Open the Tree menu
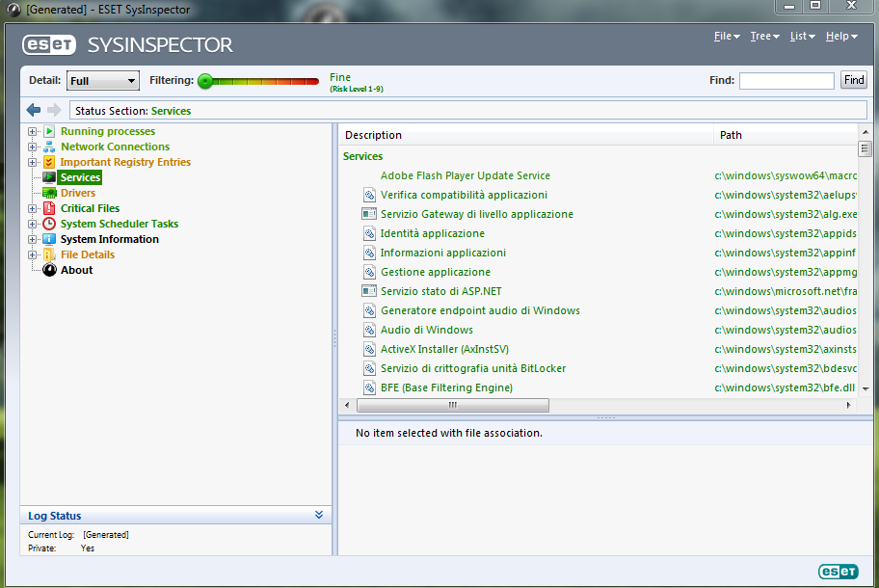Viewport: 879px width, 588px height. [x=764, y=36]
